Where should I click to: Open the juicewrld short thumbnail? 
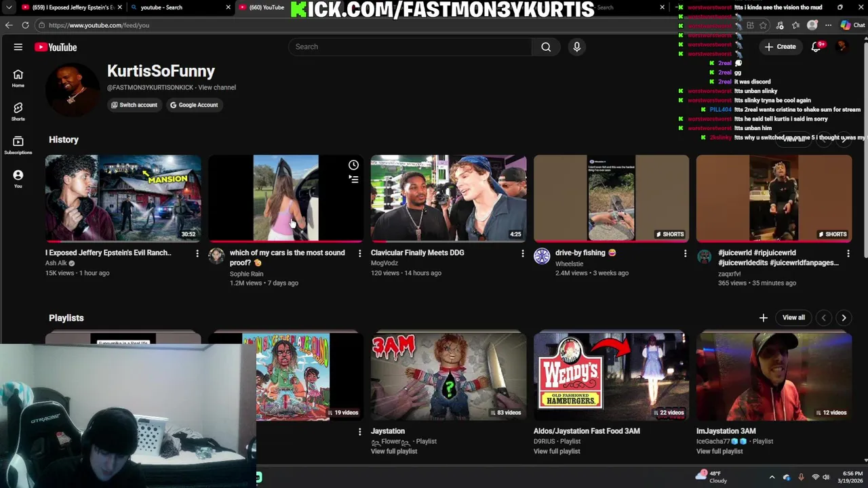click(774, 198)
